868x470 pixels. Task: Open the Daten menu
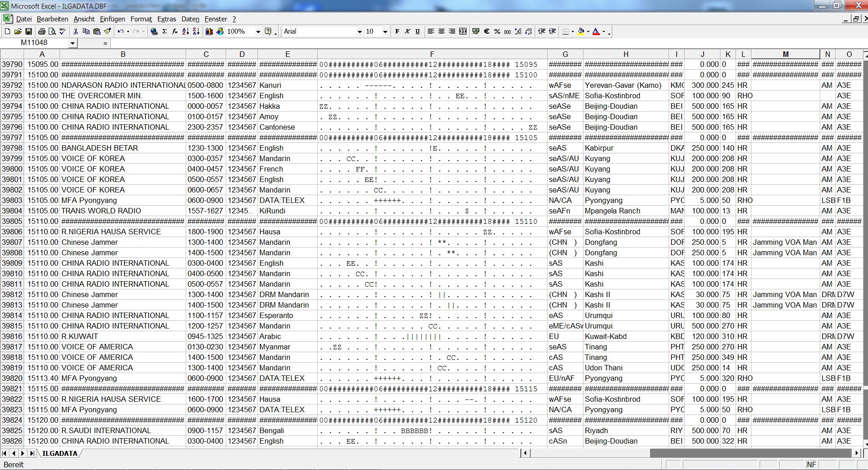[x=190, y=19]
